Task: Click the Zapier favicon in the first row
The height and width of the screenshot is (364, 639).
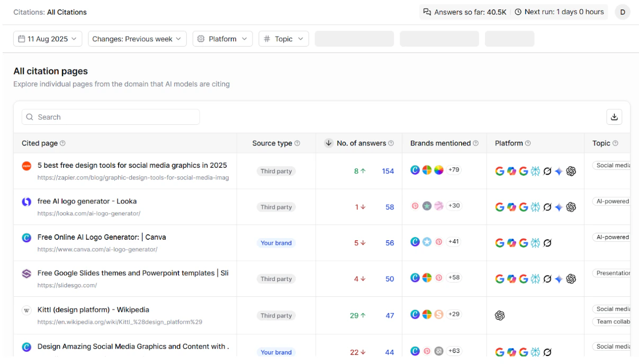Action: point(26,166)
